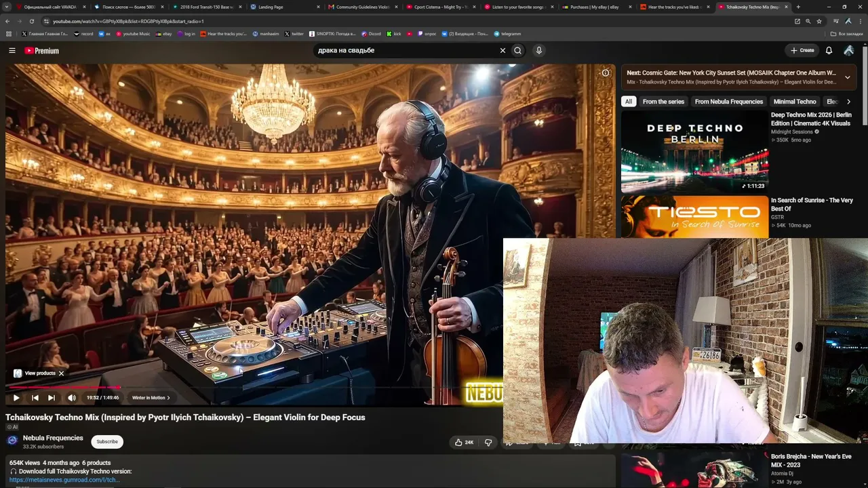Click the address bar URL
The height and width of the screenshot is (488, 868).
click(x=128, y=21)
